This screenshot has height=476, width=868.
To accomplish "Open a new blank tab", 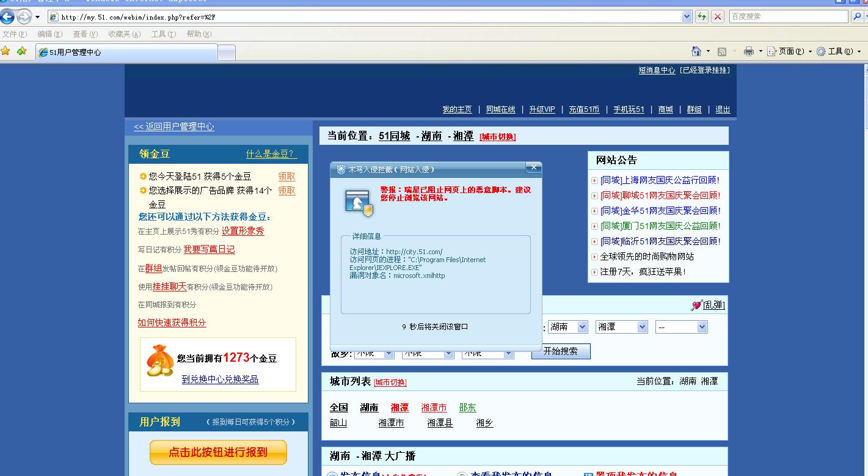I will tap(227, 53).
